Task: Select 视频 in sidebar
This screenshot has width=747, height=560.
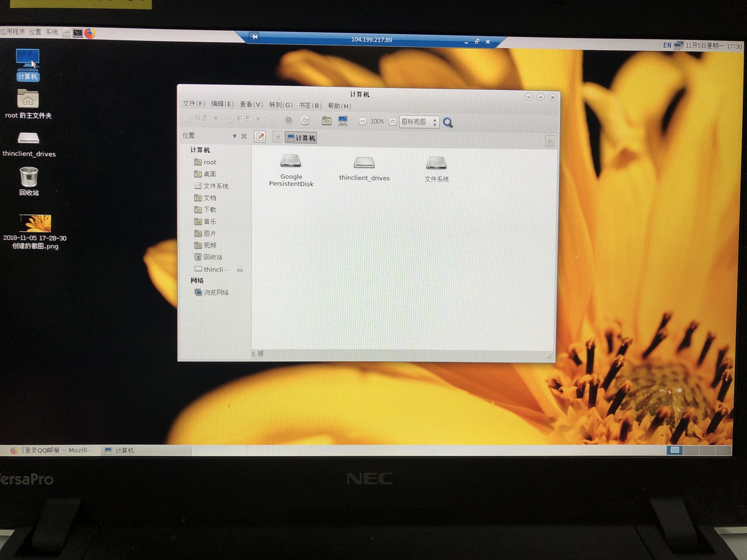Action: point(205,245)
